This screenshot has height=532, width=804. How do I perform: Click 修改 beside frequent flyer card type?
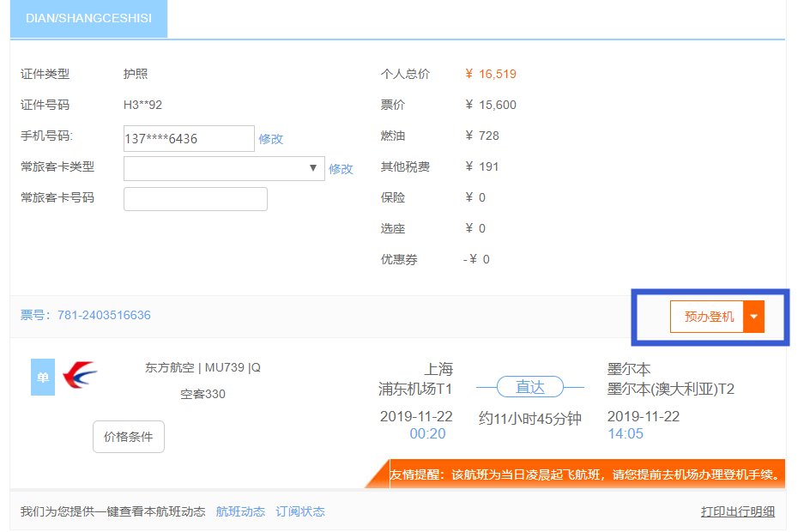point(341,169)
